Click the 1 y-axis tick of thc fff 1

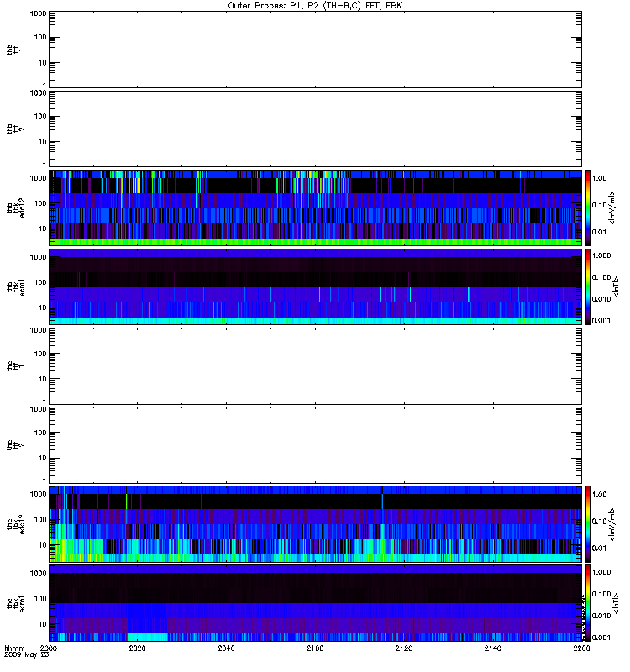click(45, 402)
